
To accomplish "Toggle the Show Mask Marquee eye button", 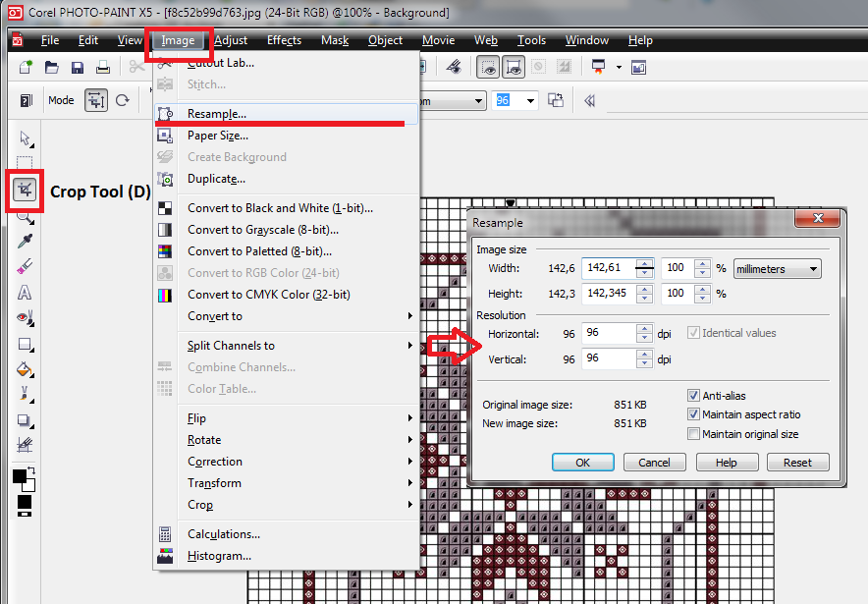I will (487, 67).
